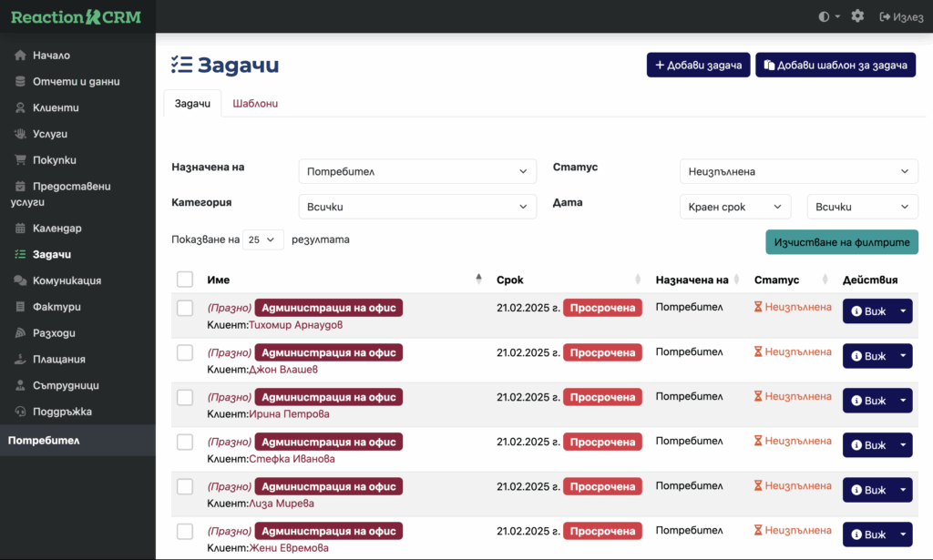Expand the Категория dropdown showing Всички
Screen dimensions: 933x560
click(417, 207)
